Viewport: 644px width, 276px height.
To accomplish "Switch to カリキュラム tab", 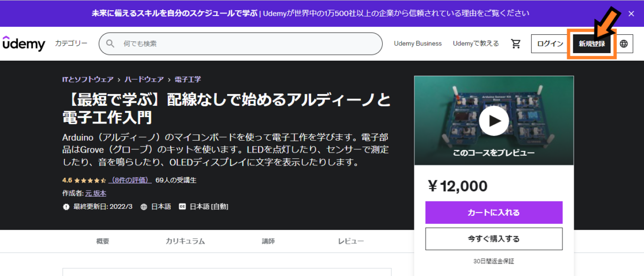I will pyautogui.click(x=185, y=242).
